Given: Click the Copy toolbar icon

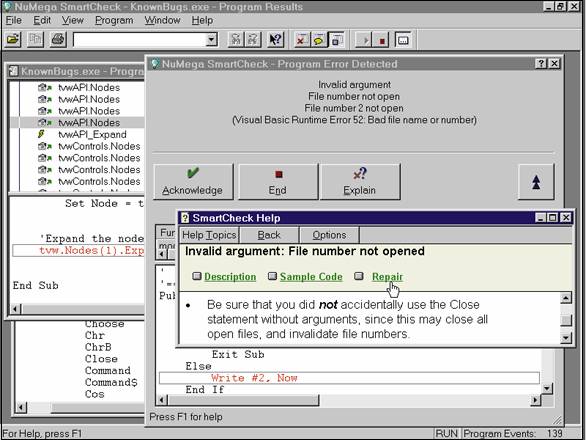Looking at the screenshot, I should 36,39.
